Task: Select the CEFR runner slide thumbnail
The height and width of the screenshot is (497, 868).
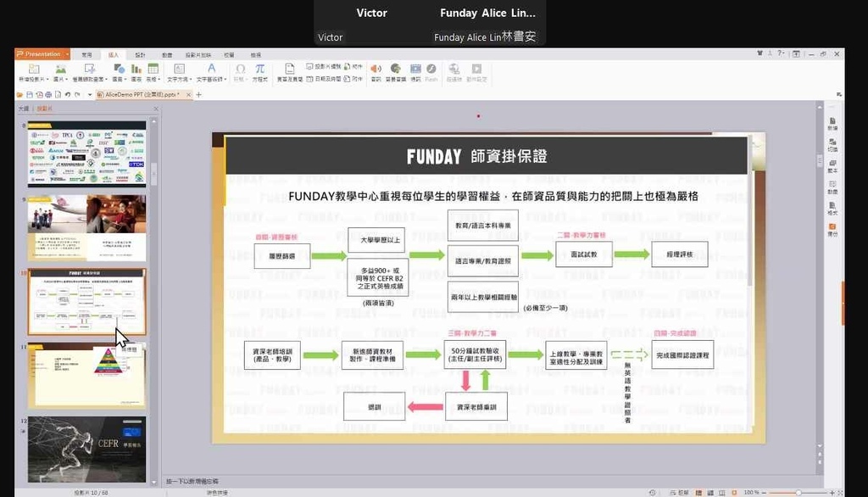Action: 87,450
